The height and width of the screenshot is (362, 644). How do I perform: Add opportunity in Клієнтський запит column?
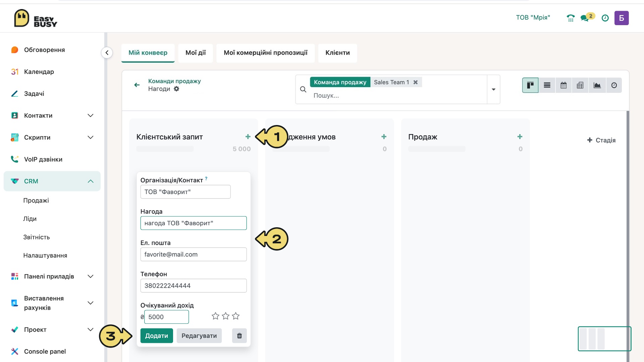click(248, 137)
